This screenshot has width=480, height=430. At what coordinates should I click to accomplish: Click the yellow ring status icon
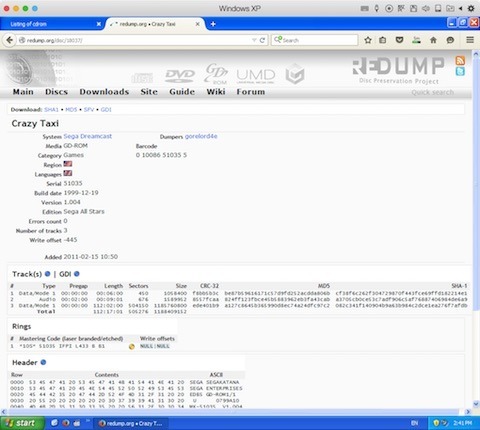click(132, 346)
